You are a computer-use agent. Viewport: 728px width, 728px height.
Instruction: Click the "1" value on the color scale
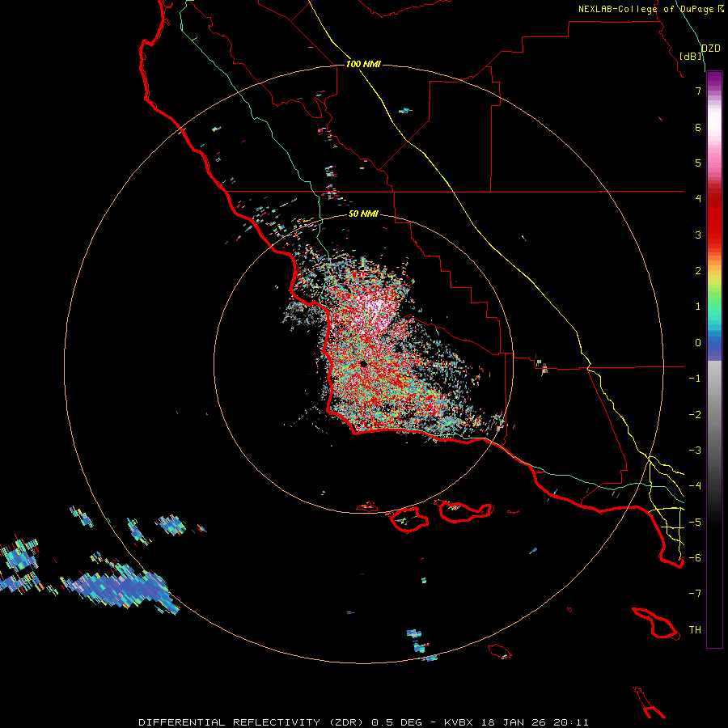click(698, 307)
